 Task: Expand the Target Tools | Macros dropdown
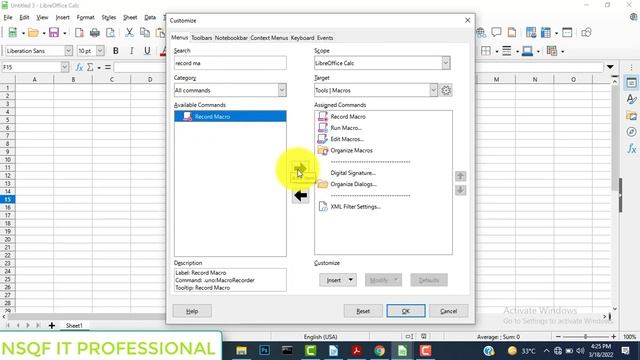click(x=433, y=90)
